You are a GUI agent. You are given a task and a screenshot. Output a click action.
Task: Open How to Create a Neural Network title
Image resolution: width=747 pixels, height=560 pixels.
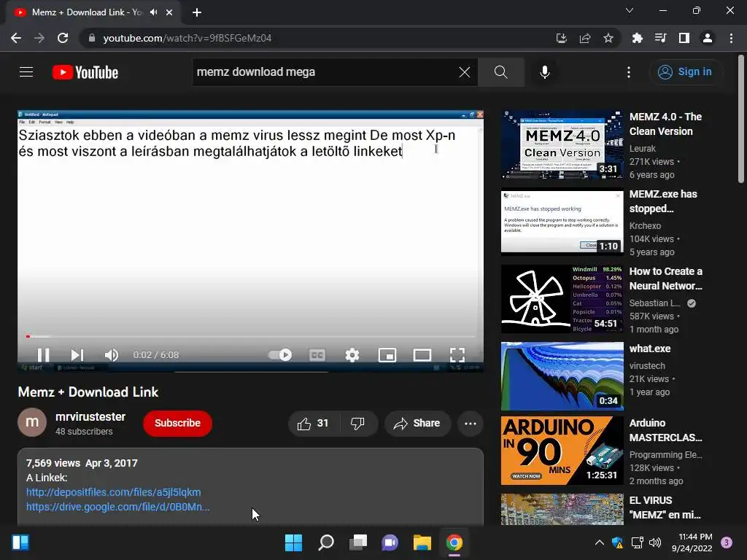(665, 279)
